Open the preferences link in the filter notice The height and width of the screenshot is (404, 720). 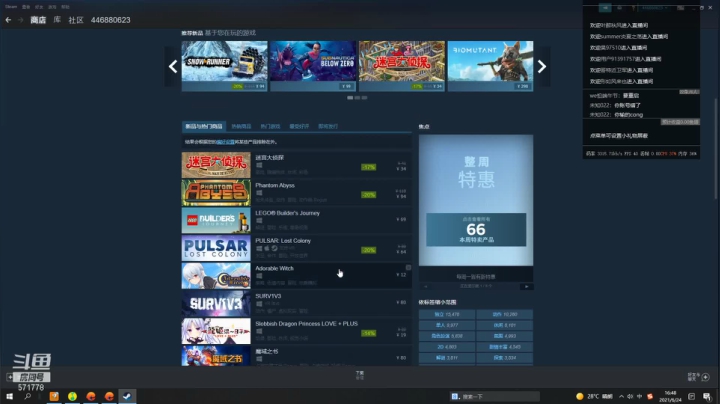click(225, 142)
